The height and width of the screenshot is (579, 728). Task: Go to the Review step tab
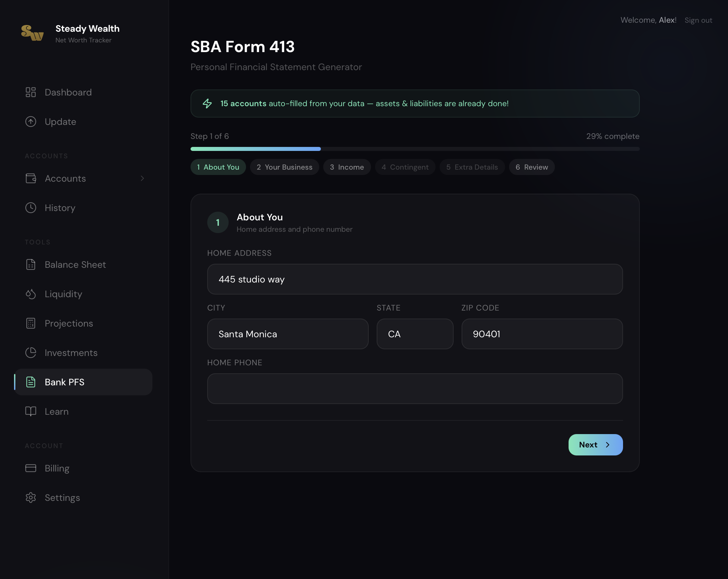531,167
